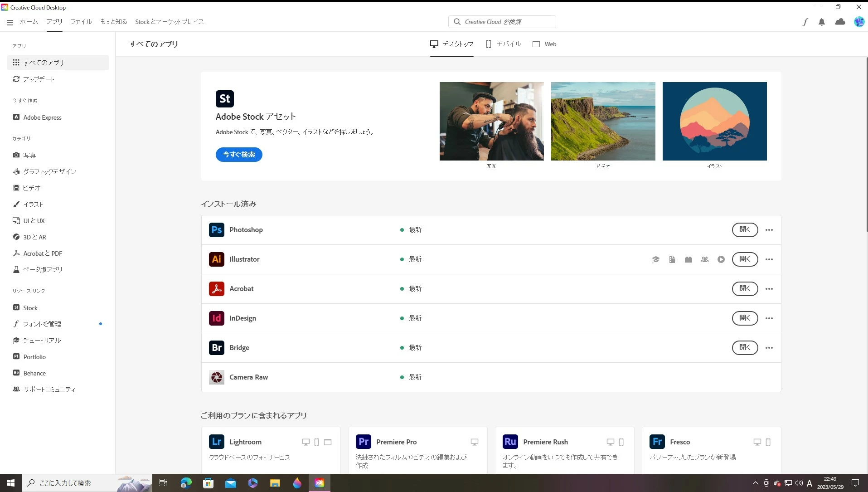The width and height of the screenshot is (868, 492).
Task: Open the hamburger menu icon
Action: 10,22
